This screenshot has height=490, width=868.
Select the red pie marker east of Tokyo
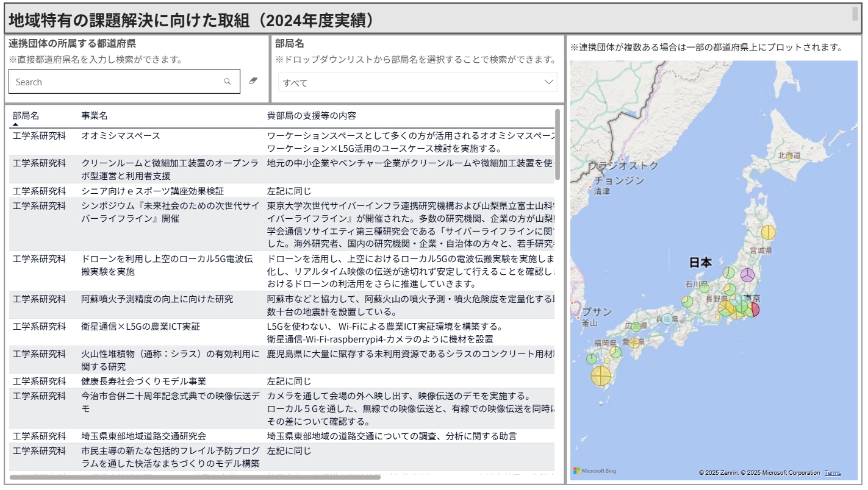[x=755, y=310]
